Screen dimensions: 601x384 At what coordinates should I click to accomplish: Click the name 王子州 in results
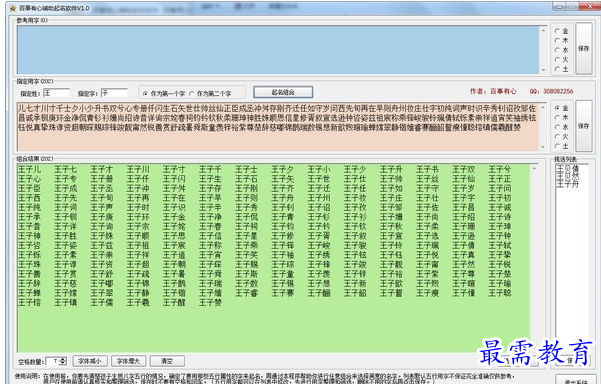(319, 198)
